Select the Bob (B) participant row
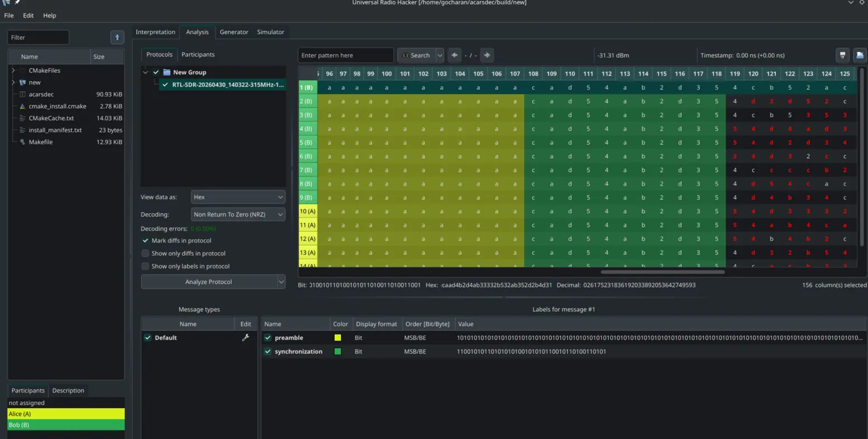Image resolution: width=868 pixels, height=439 pixels. [66, 425]
